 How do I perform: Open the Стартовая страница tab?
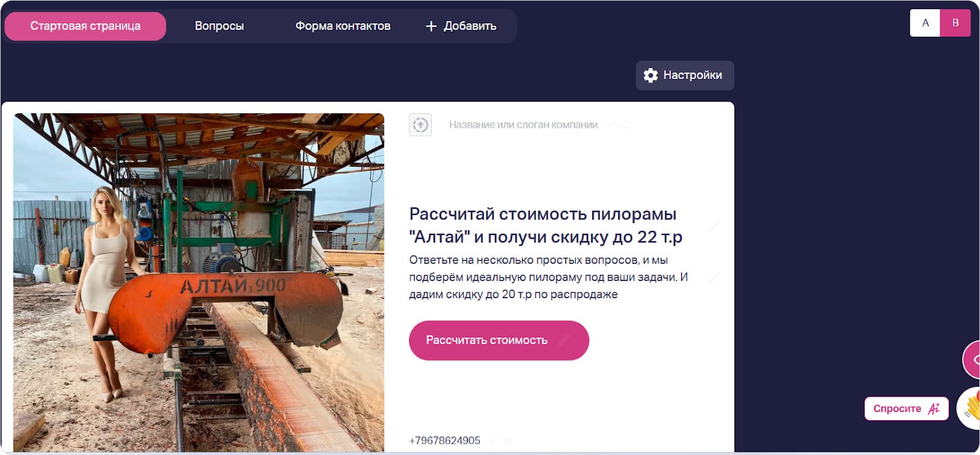(x=85, y=26)
